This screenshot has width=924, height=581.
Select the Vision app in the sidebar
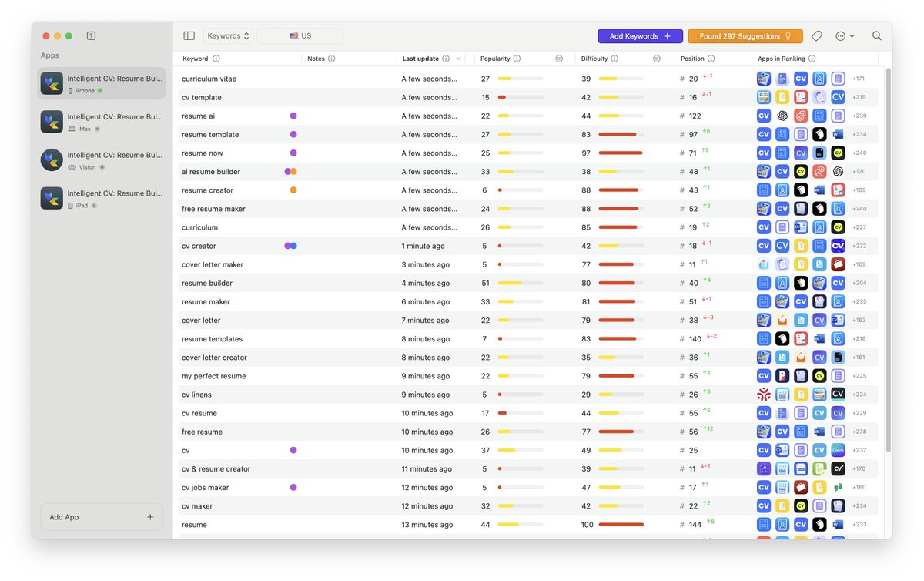pos(101,160)
